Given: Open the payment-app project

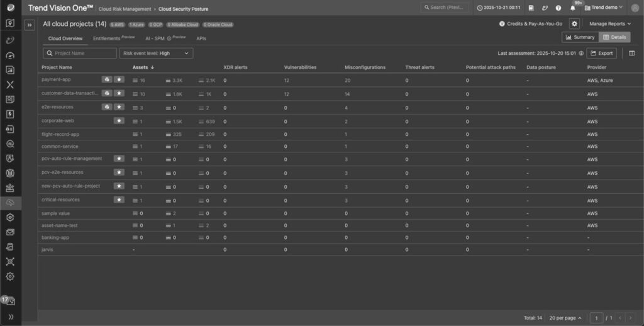Looking at the screenshot, I should [56, 79].
